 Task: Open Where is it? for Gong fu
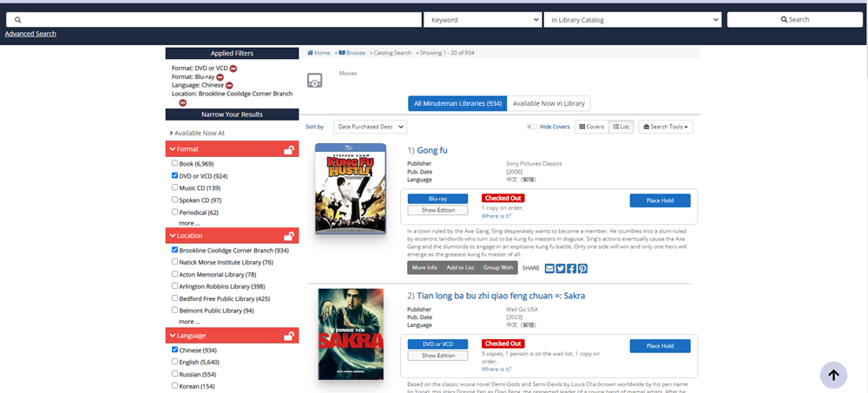coord(496,216)
